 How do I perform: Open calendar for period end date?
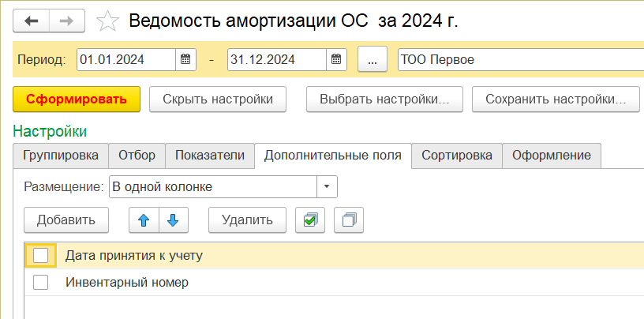click(335, 59)
